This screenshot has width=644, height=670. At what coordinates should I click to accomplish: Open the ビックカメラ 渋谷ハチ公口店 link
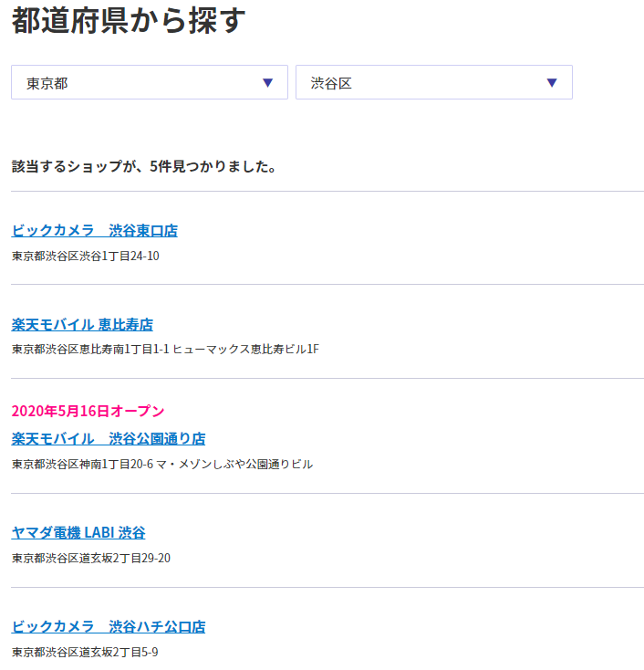pyautogui.click(x=109, y=627)
